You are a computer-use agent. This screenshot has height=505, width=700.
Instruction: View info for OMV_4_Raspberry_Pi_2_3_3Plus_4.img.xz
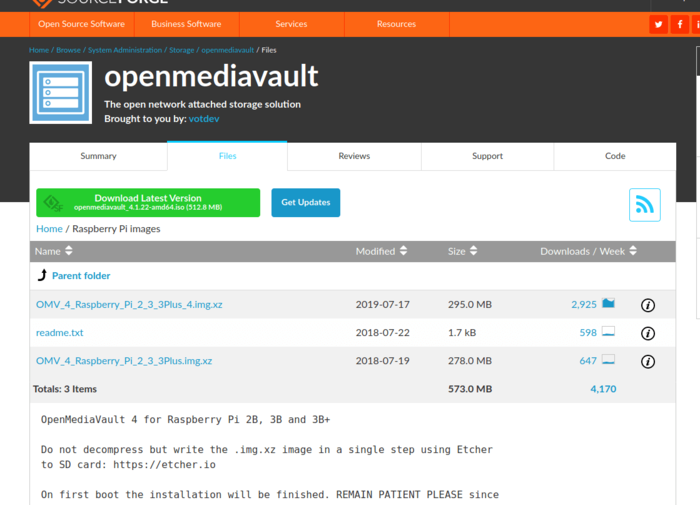click(647, 305)
